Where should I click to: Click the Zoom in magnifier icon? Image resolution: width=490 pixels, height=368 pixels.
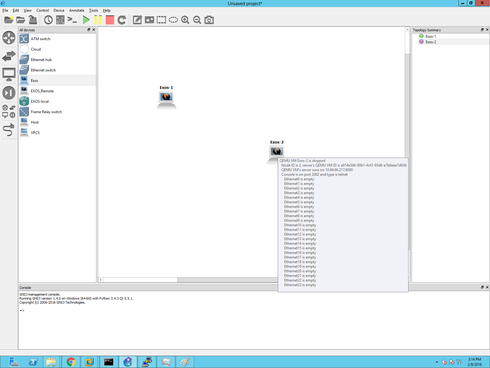point(185,20)
